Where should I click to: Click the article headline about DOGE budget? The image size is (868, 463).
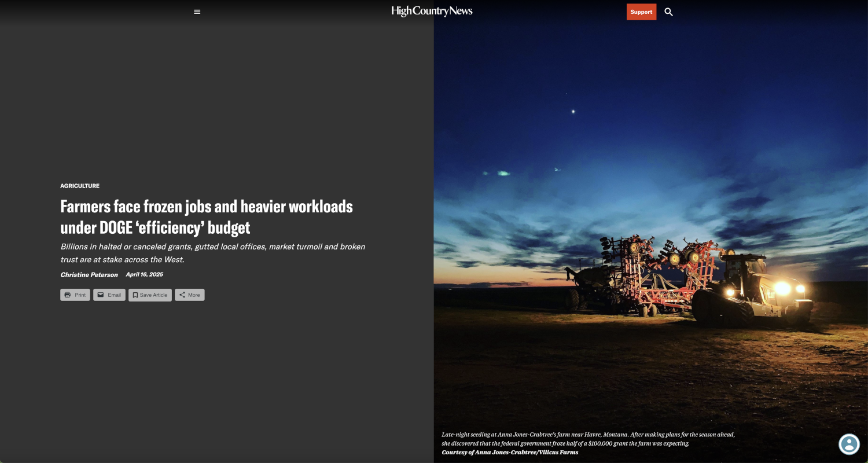(206, 216)
